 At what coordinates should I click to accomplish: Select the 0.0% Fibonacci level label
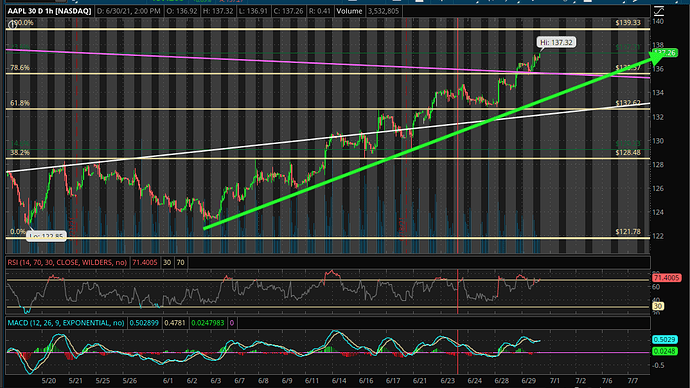click(x=18, y=231)
